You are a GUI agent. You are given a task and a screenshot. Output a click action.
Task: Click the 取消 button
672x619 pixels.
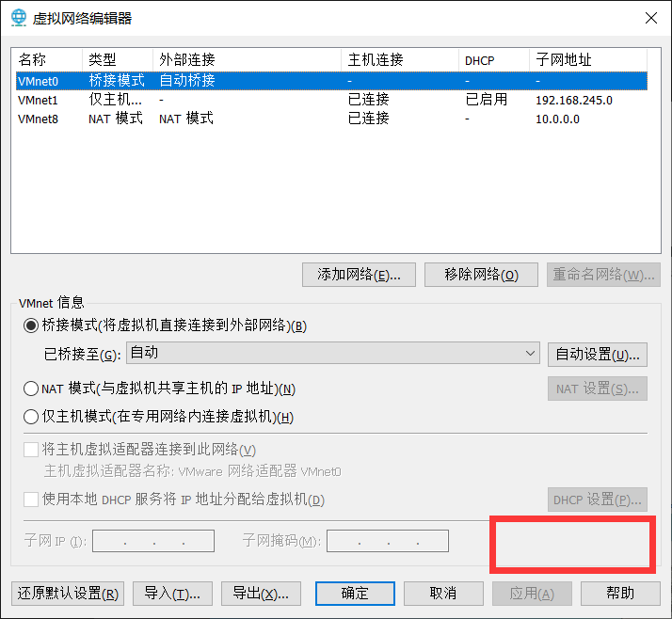click(443, 594)
